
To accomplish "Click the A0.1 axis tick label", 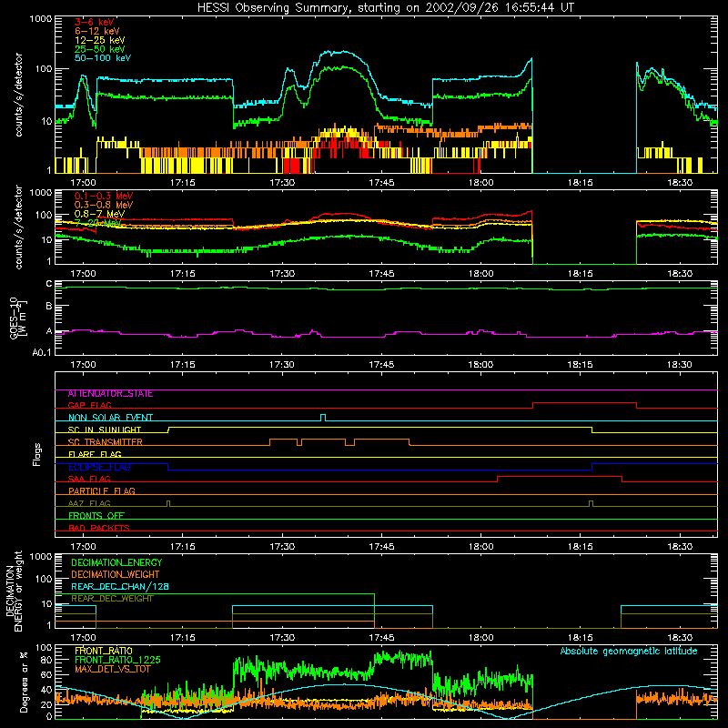I will point(42,353).
